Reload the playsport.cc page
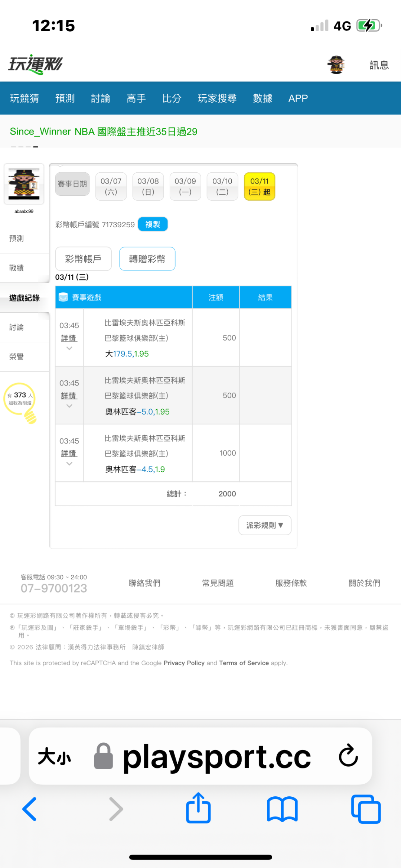Screen dimensions: 401x868 pyautogui.click(x=348, y=755)
